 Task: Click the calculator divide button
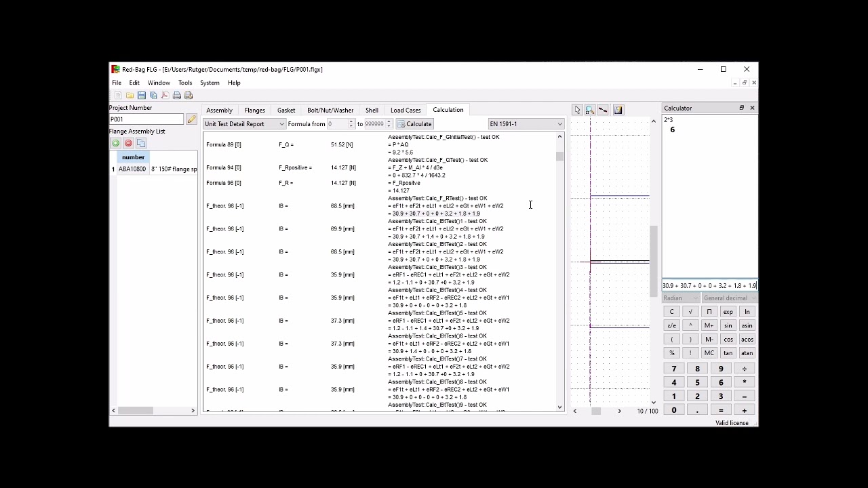(x=744, y=369)
